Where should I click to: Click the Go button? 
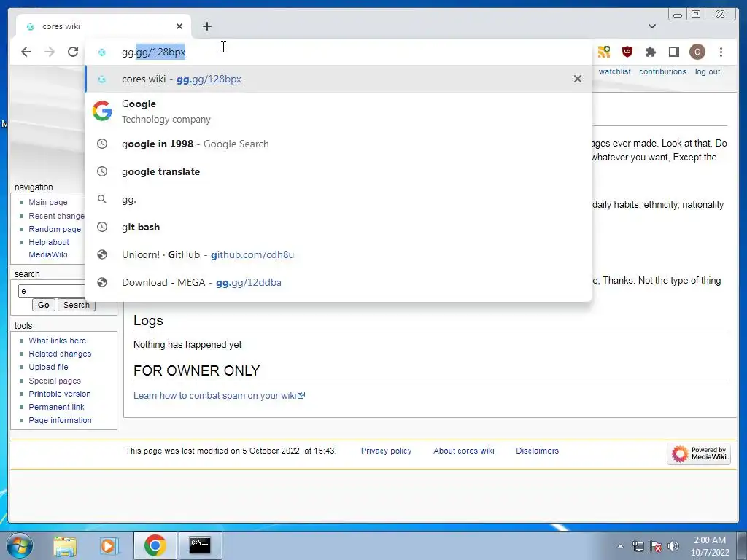coord(43,305)
